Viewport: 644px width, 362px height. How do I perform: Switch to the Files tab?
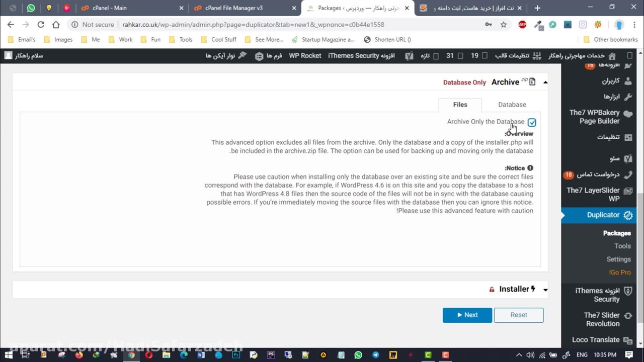(x=460, y=105)
